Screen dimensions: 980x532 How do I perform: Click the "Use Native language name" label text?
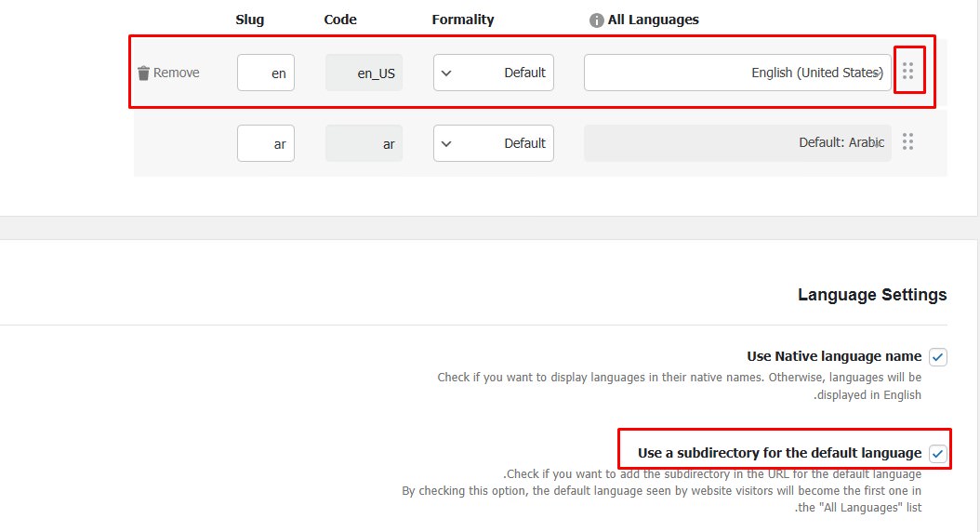(834, 356)
